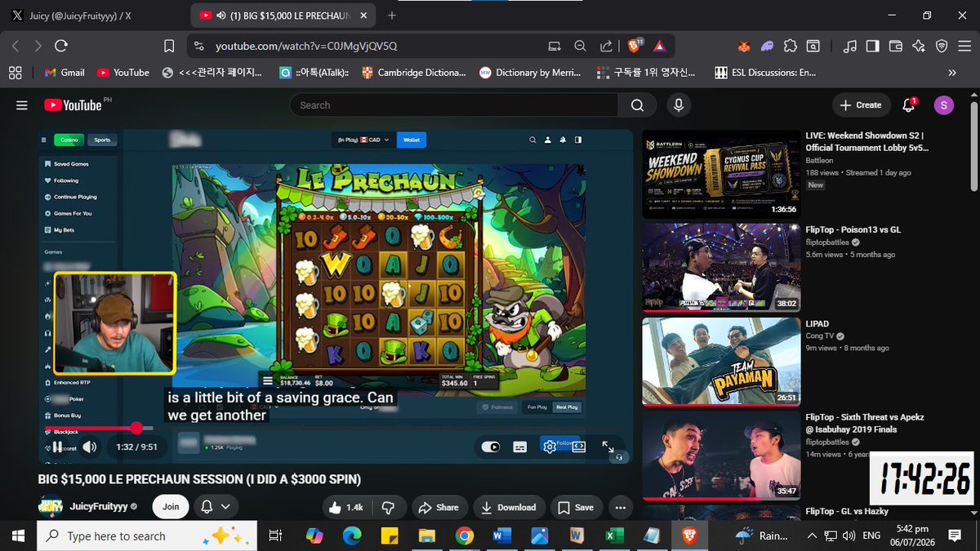980x551 pixels.
Task: Open FlipTop - GL vs Hazky title
Action: tap(847, 511)
